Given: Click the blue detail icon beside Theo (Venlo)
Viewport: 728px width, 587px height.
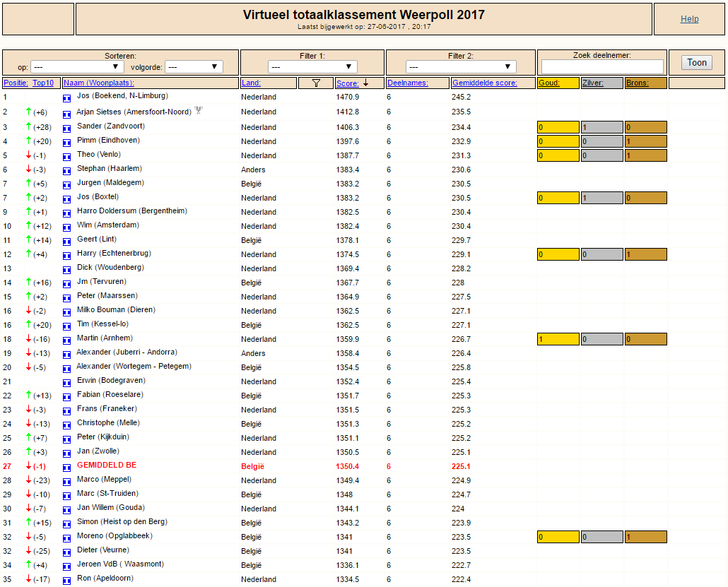Looking at the screenshot, I should 67,156.
